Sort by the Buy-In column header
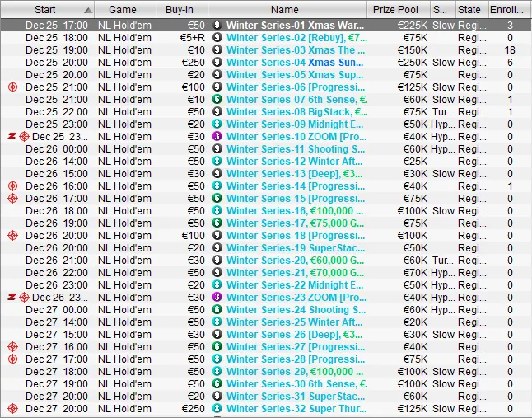The height and width of the screenshot is (418, 532). (182, 10)
